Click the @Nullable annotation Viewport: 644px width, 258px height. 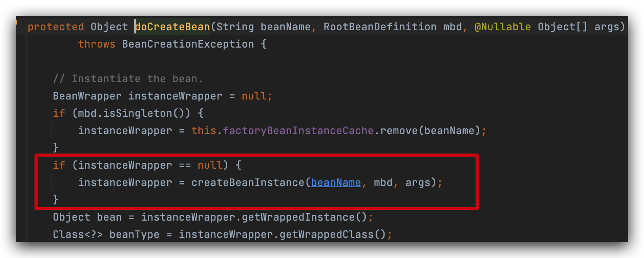click(x=503, y=27)
